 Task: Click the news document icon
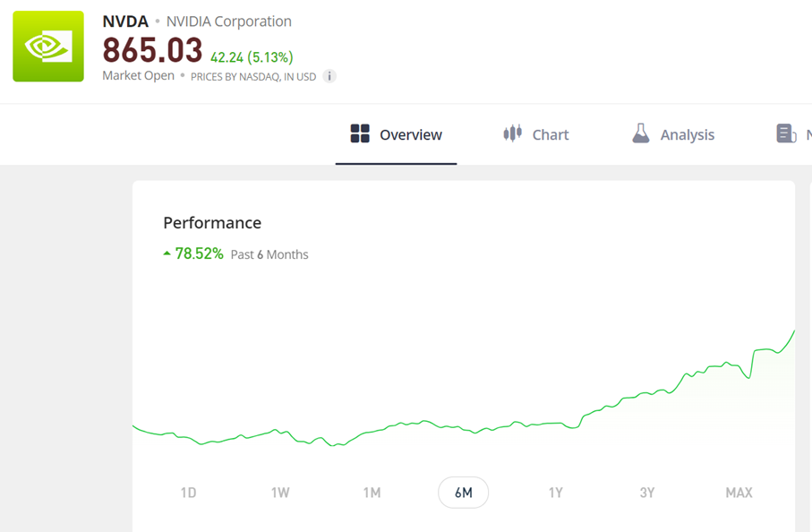tap(786, 133)
